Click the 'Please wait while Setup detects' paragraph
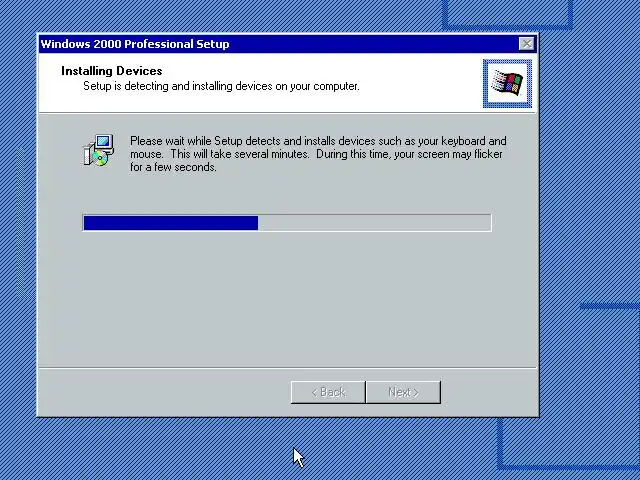Screen dimensions: 640x480 318,154
